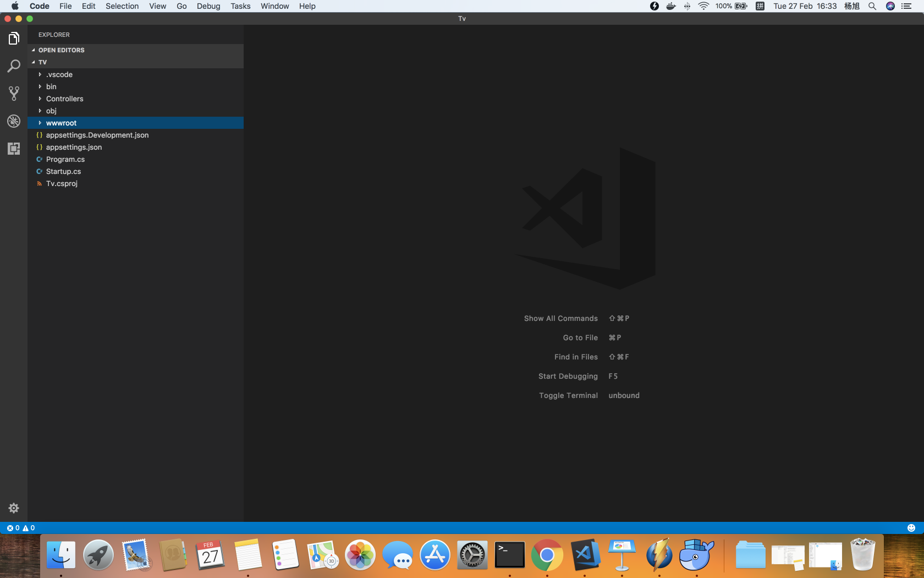Open the View menu

coord(158,6)
